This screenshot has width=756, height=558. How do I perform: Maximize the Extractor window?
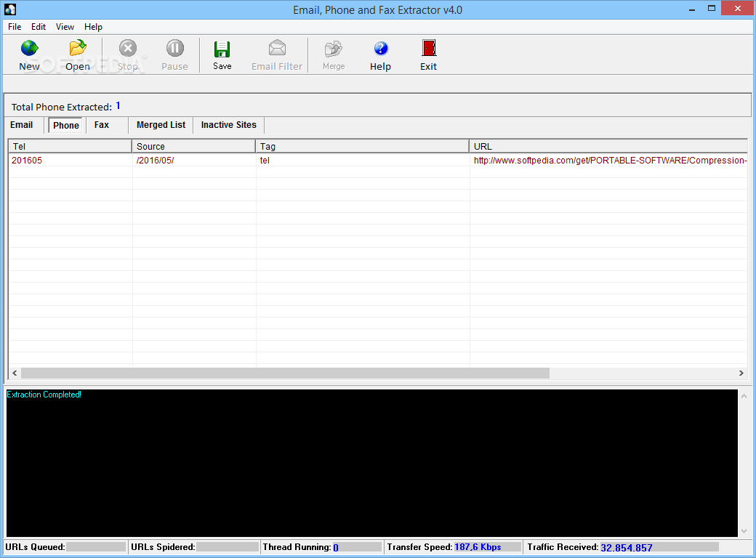pos(711,9)
